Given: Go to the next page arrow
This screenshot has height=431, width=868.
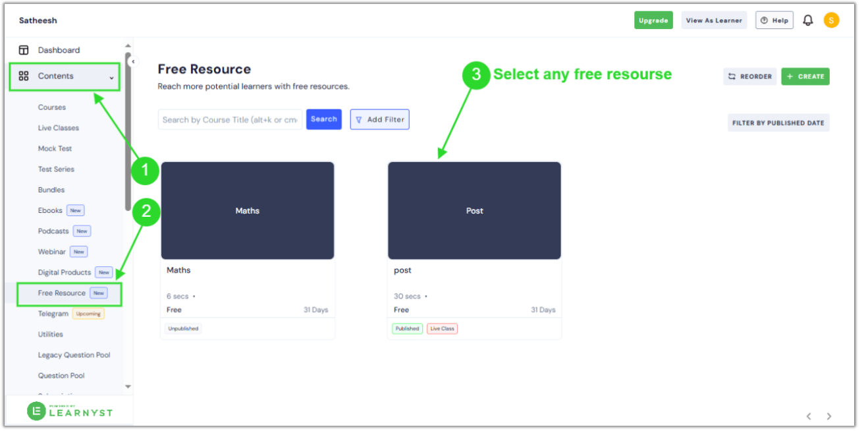Looking at the screenshot, I should point(829,416).
